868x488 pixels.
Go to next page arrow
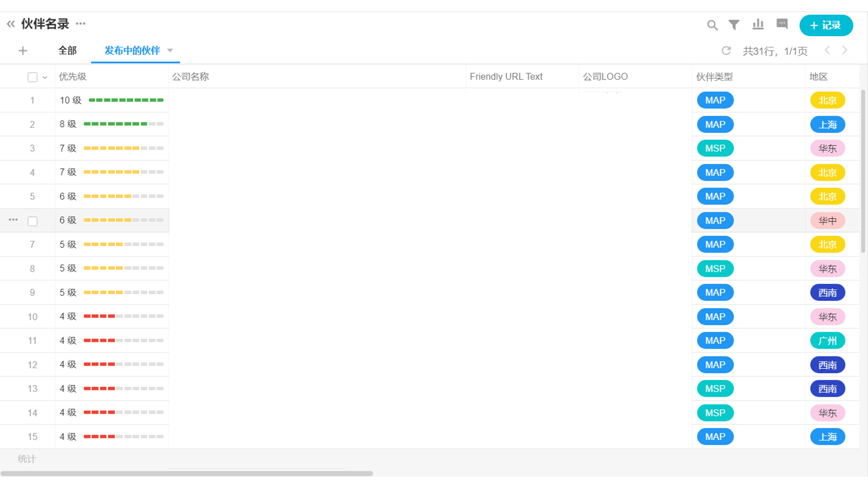point(844,50)
